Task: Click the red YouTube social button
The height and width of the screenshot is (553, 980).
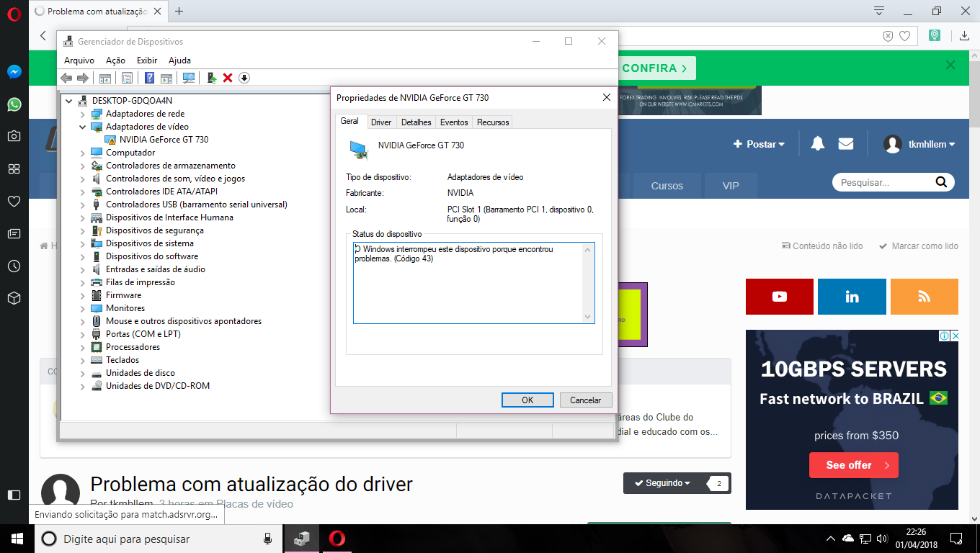Action: pos(780,297)
